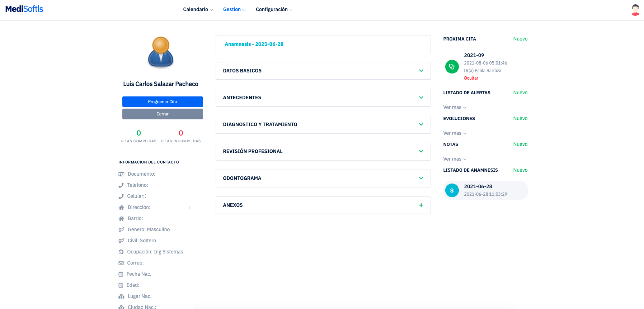The image size is (644, 309).
Task: Expand the ANTECEDENTES section chevron
Action: coord(421,98)
